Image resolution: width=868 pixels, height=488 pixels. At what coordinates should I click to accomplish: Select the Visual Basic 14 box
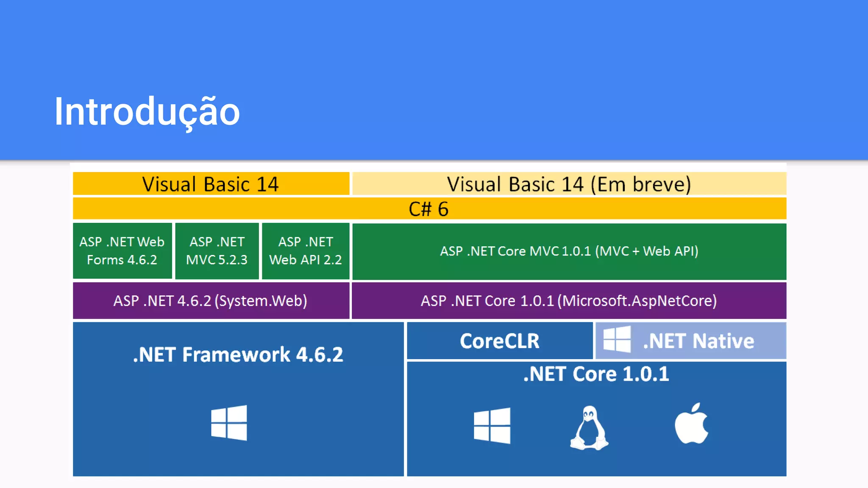[211, 184]
